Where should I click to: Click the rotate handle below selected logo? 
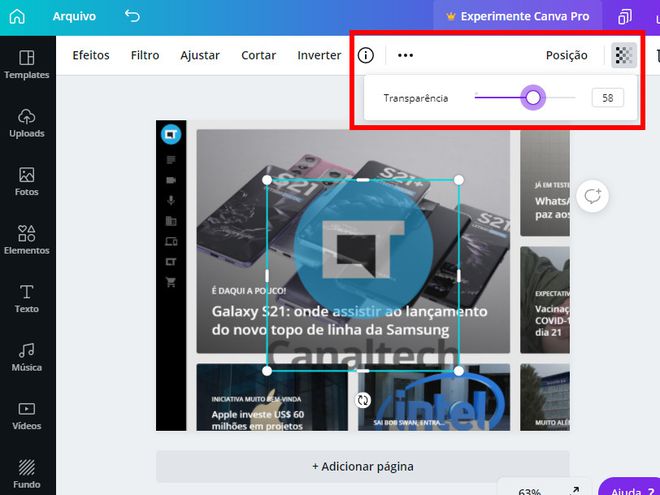362,400
